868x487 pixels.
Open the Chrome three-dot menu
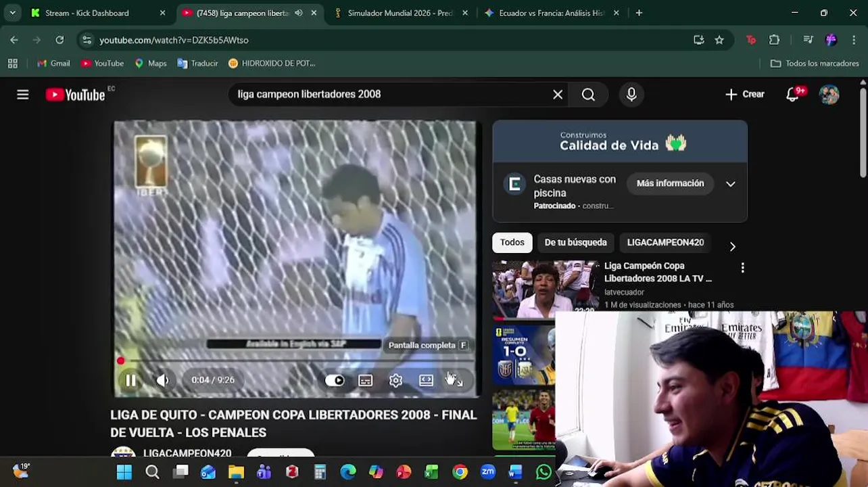[x=855, y=40]
